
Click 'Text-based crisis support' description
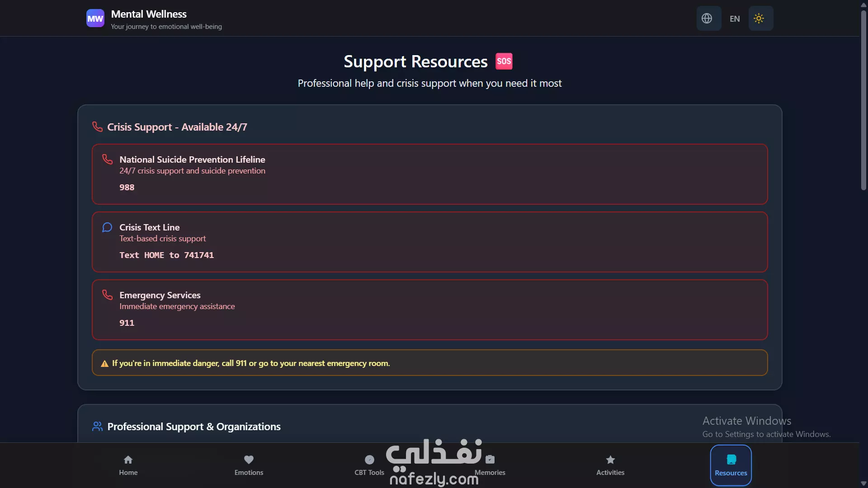point(162,239)
